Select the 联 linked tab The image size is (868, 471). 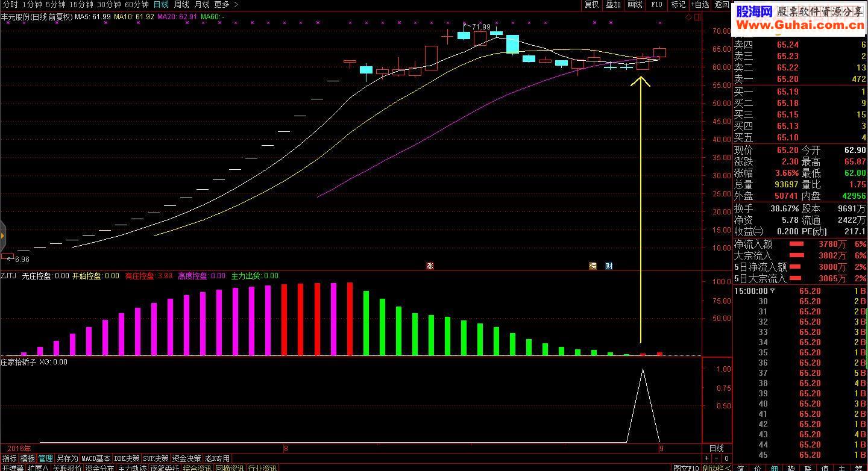pyautogui.click(x=808, y=467)
